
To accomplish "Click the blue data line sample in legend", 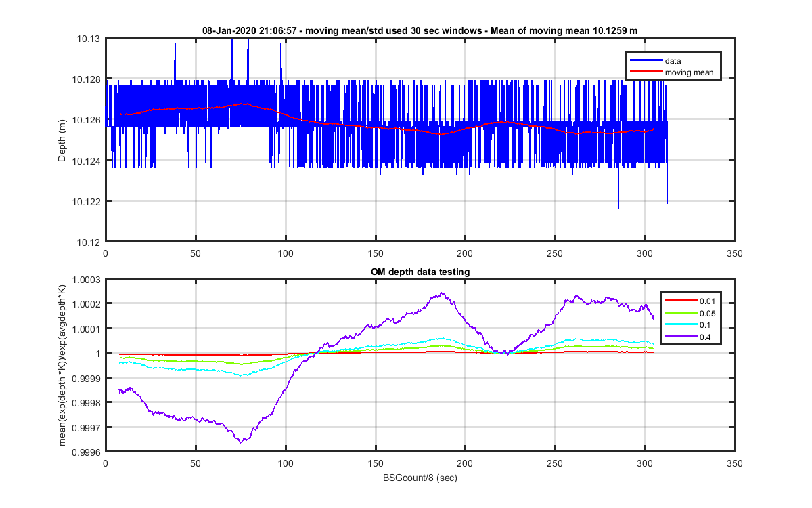I will [646, 61].
